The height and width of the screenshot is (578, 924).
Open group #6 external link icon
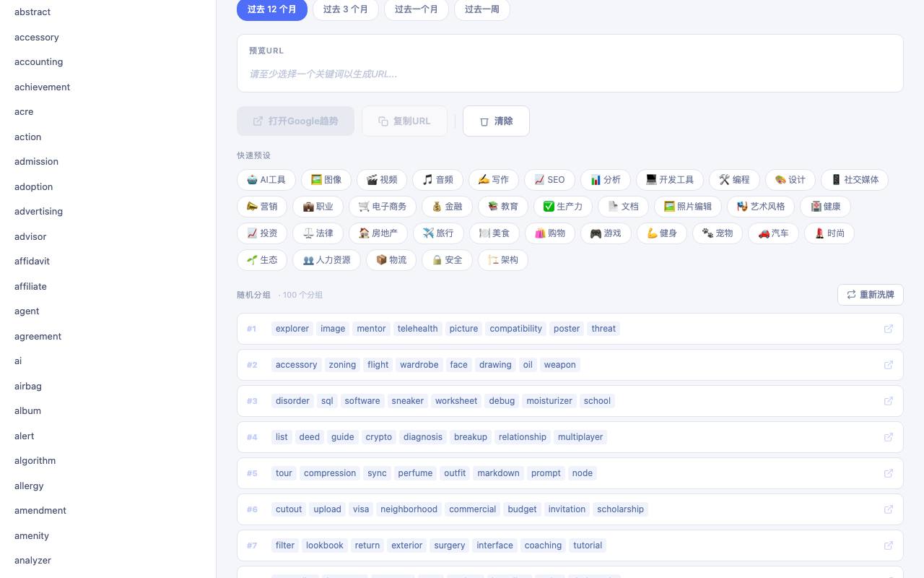[889, 509]
